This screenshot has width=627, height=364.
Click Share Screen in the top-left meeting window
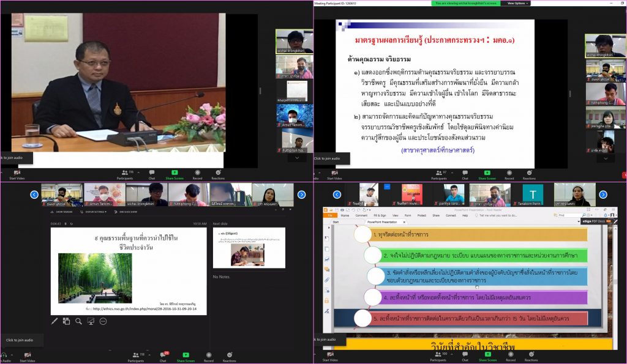pos(175,175)
